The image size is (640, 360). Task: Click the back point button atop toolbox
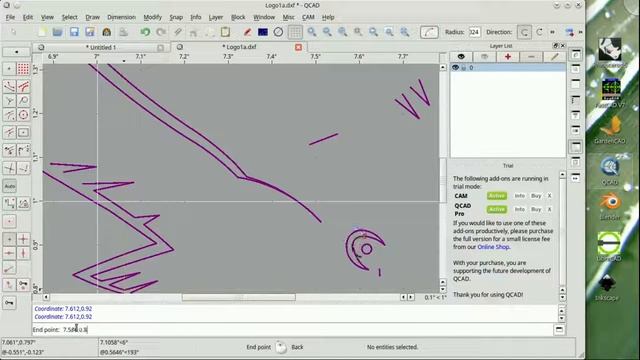tap(16, 52)
